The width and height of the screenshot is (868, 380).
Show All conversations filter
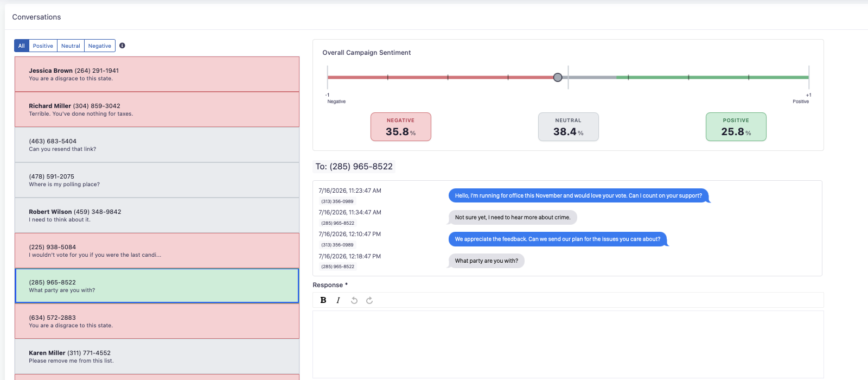(x=22, y=46)
